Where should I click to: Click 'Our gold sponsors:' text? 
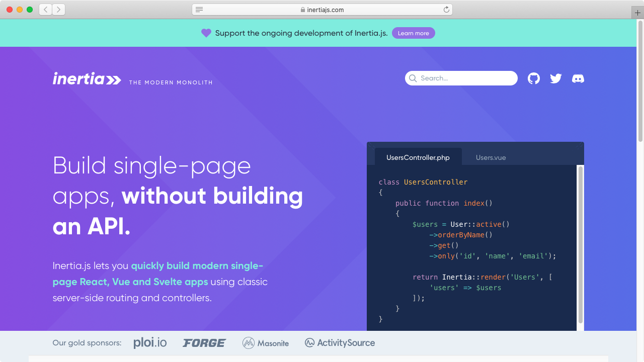[x=87, y=343]
